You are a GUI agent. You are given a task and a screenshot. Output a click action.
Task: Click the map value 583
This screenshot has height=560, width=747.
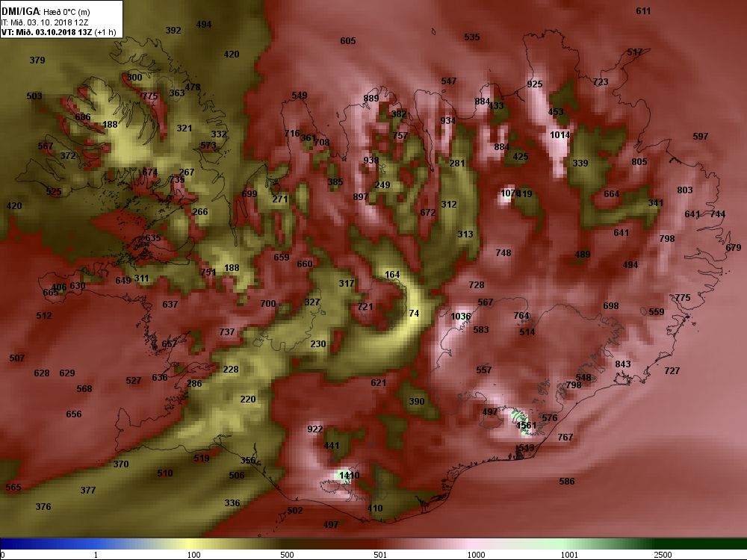point(480,329)
